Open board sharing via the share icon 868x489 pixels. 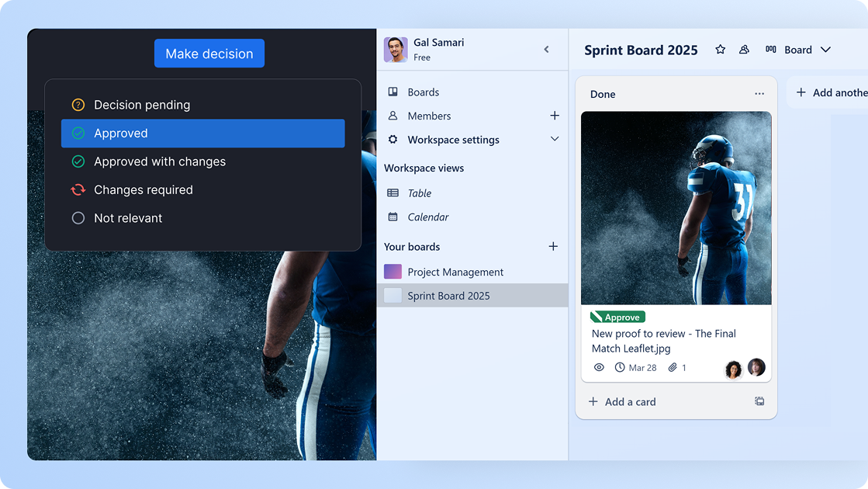pyautogui.click(x=744, y=49)
